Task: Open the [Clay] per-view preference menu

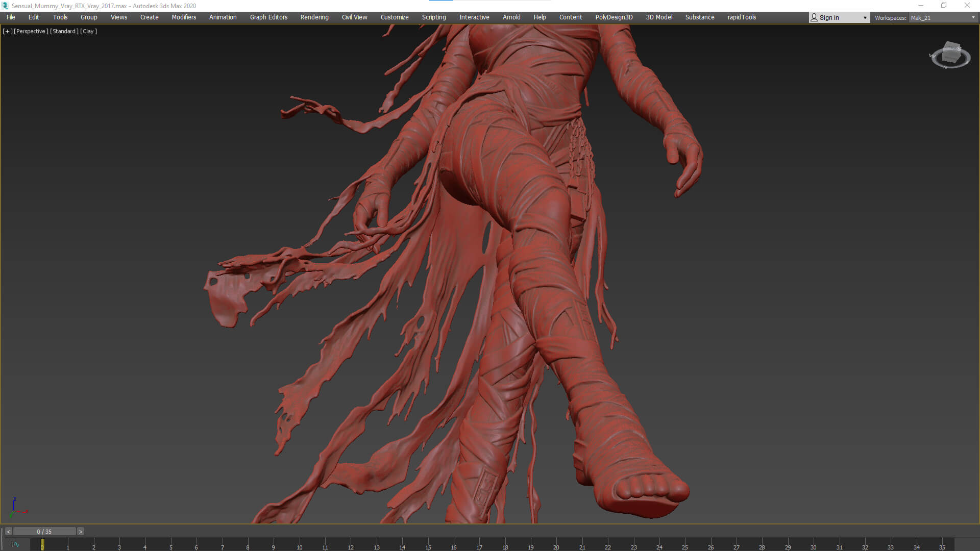Action: point(88,31)
